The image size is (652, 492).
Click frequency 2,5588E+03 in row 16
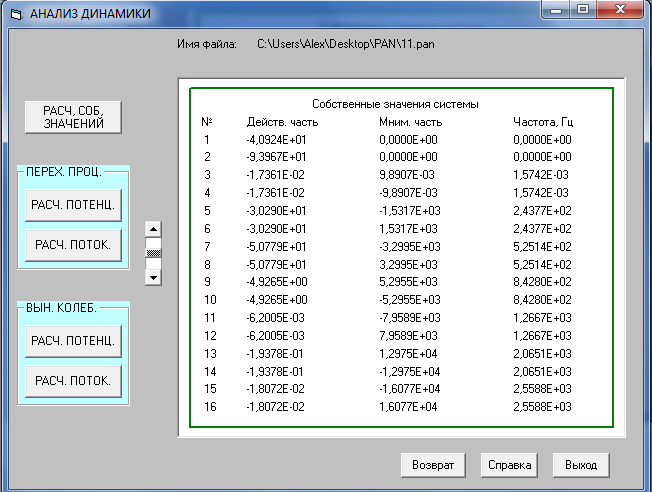(x=542, y=407)
